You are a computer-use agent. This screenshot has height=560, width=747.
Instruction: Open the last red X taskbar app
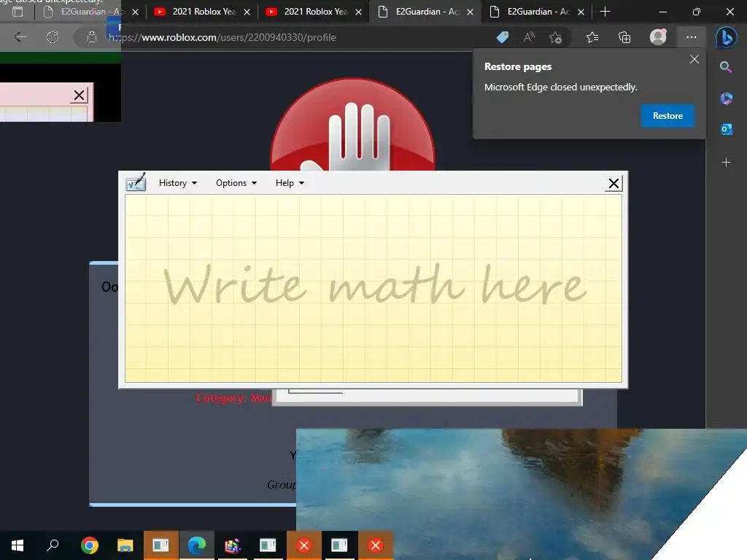[376, 545]
